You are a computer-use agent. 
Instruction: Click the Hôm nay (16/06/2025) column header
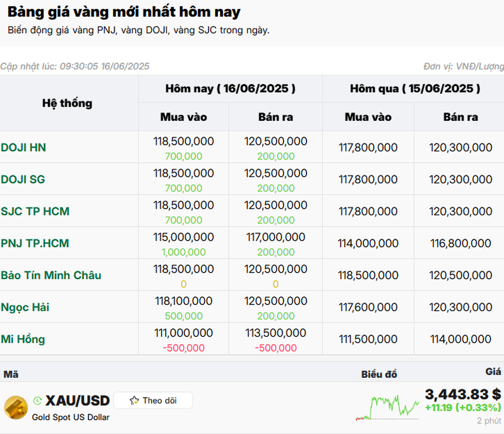click(x=230, y=89)
